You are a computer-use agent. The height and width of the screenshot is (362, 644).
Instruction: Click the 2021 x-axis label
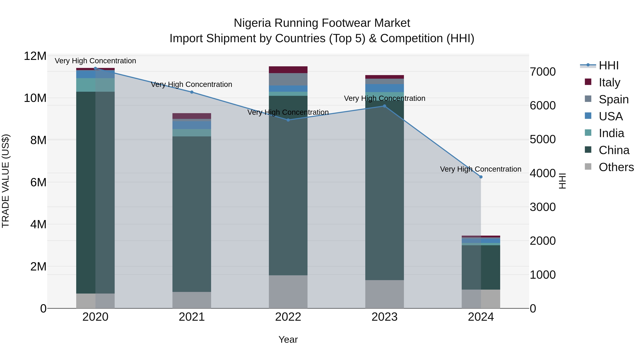point(192,317)
